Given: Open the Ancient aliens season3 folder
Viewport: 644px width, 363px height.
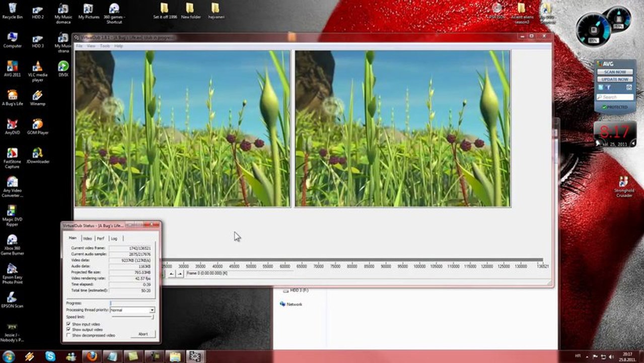Looking at the screenshot, I should click(x=522, y=13).
